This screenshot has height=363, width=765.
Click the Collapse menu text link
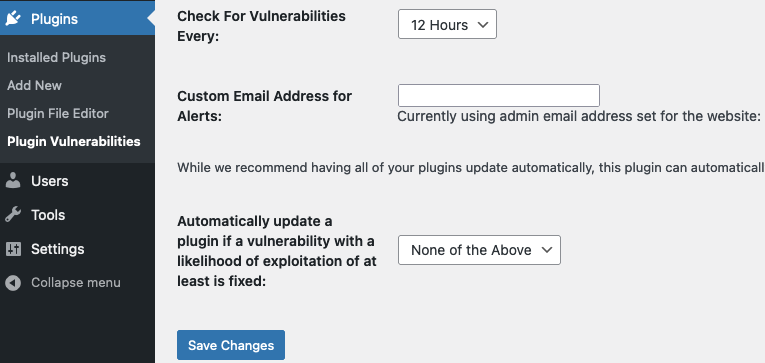tap(76, 283)
